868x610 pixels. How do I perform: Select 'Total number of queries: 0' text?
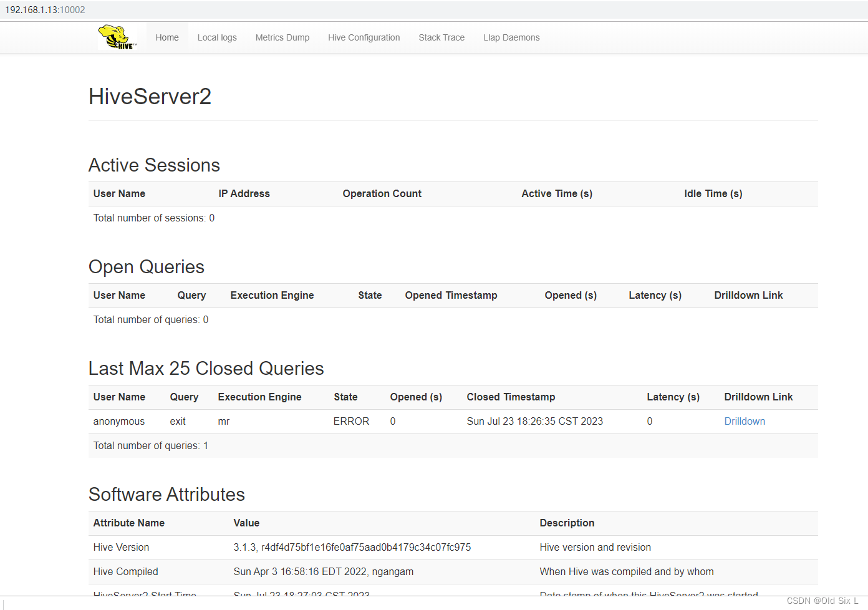tap(151, 320)
